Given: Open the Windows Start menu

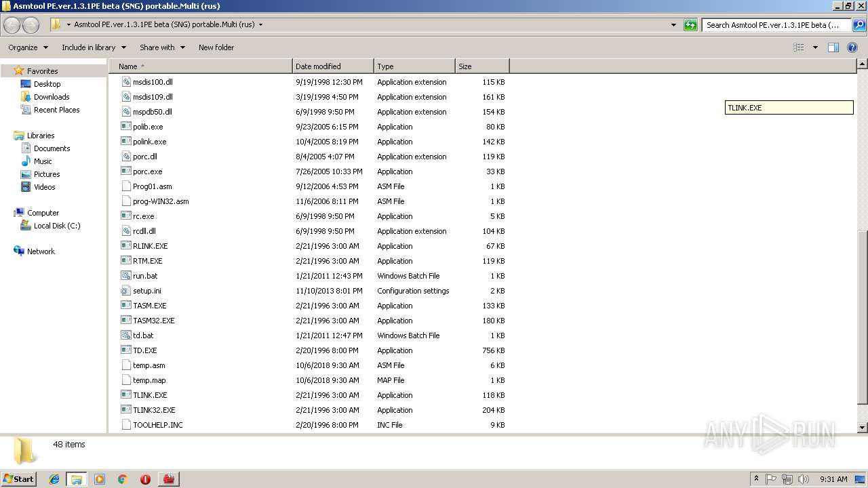Looking at the screenshot, I should (x=19, y=479).
